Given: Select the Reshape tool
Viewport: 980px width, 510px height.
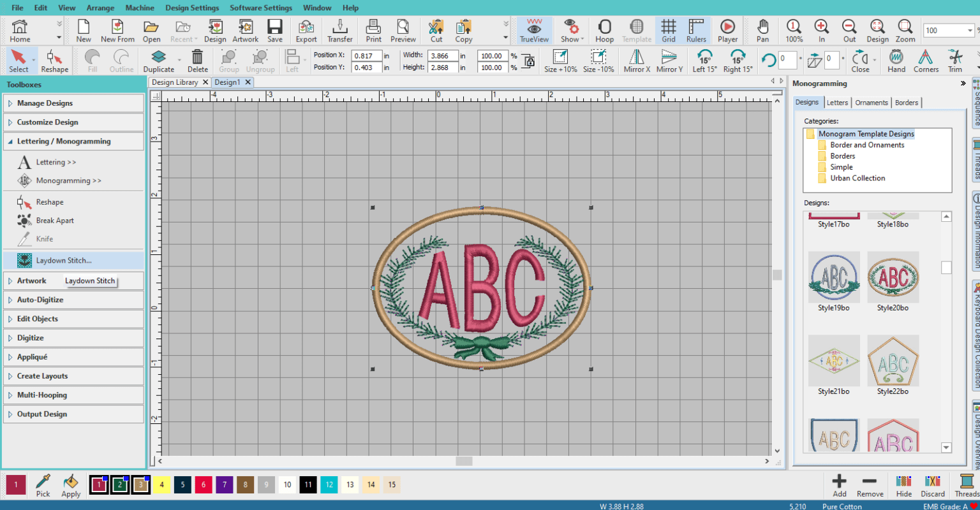Looking at the screenshot, I should click(54, 61).
